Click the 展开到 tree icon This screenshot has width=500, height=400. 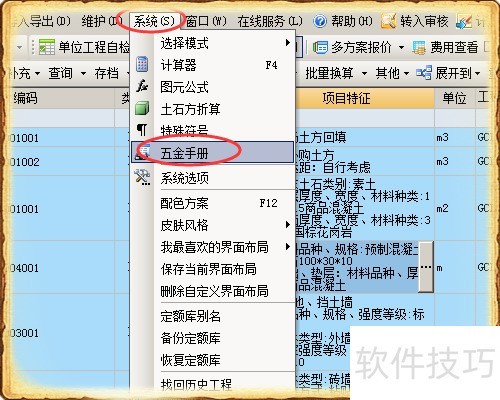424,72
